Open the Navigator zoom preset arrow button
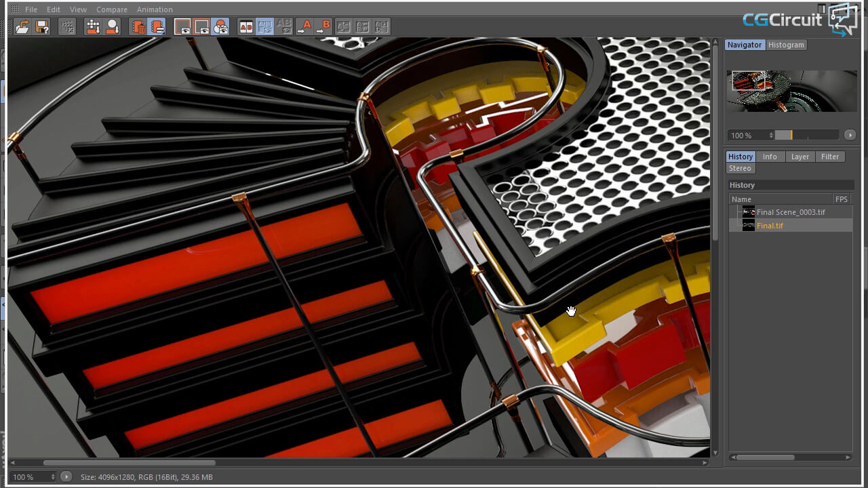 coord(850,135)
